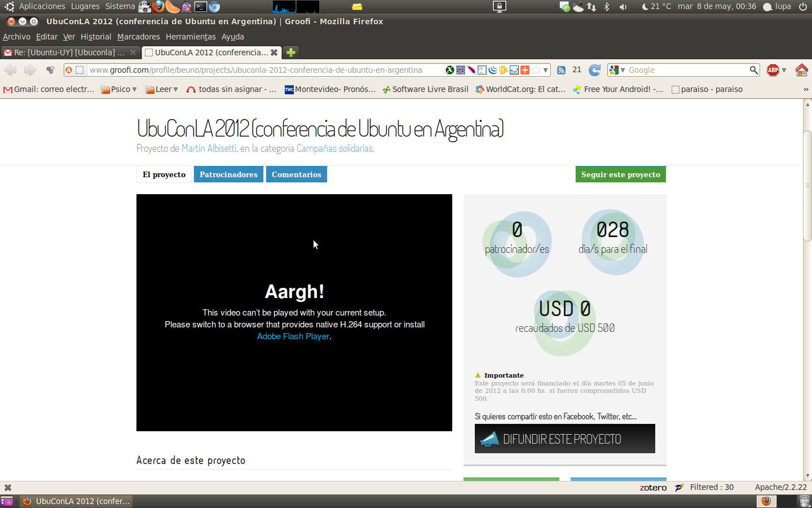812x508 pixels.
Task: Close the bottom add-on bar
Action: 8,488
